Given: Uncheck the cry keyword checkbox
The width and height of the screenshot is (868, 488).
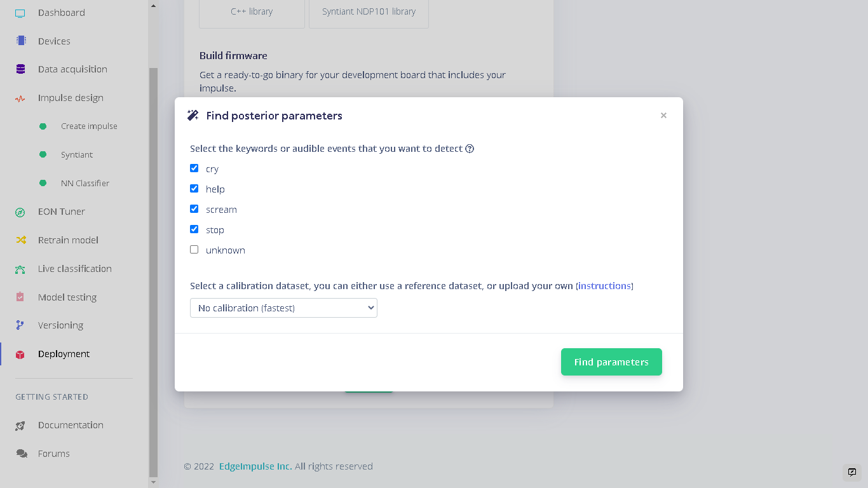Looking at the screenshot, I should [x=194, y=168].
